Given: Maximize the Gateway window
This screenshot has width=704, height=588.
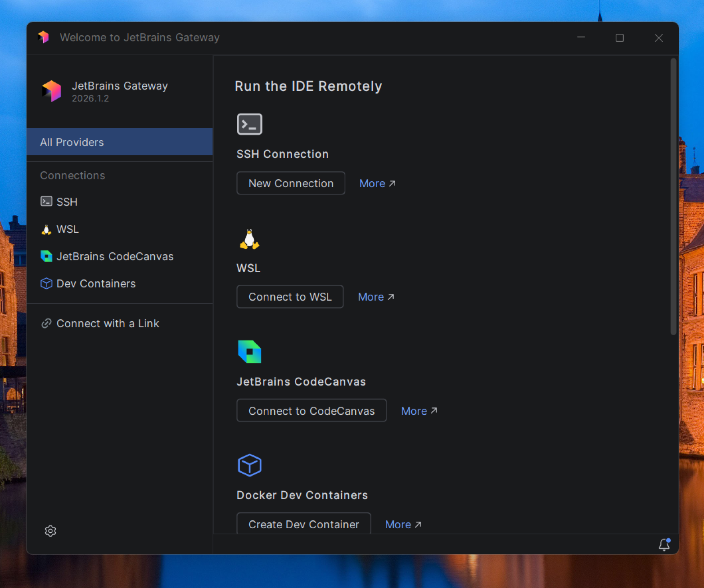Looking at the screenshot, I should 620,38.
